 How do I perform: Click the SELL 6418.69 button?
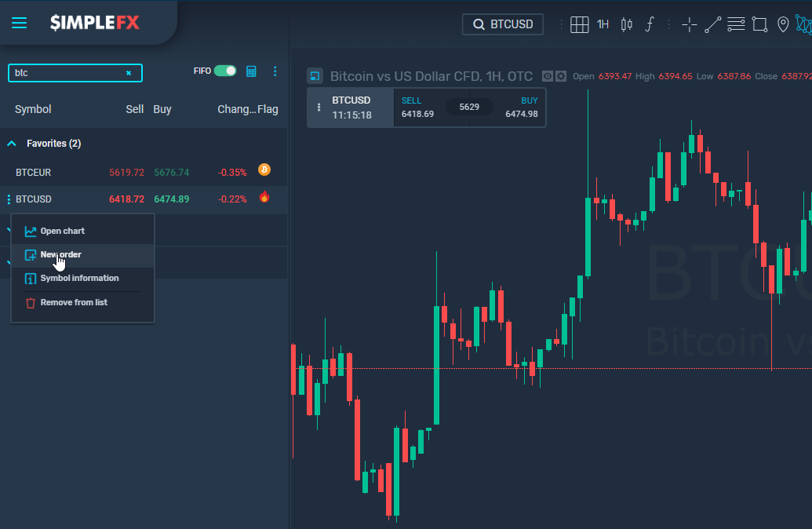tap(418, 108)
